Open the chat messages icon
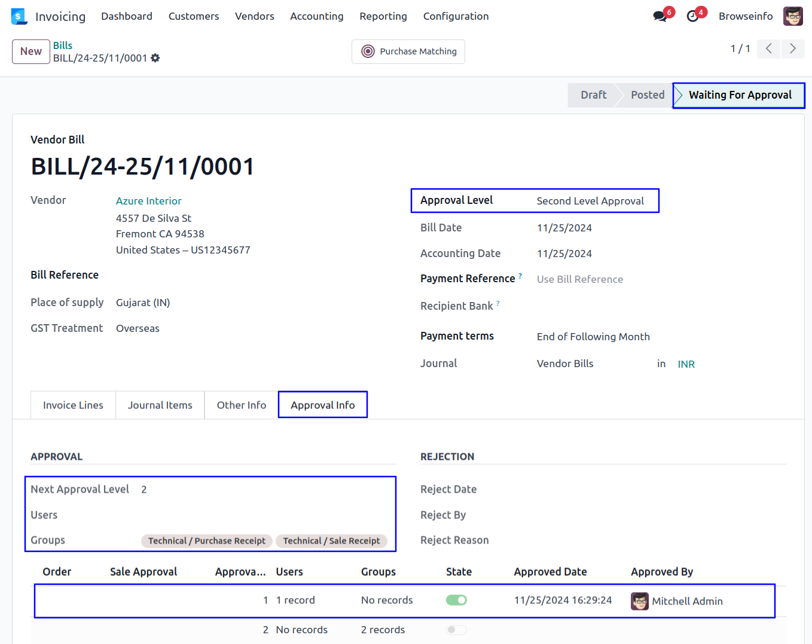Image resolution: width=812 pixels, height=644 pixels. (x=660, y=16)
